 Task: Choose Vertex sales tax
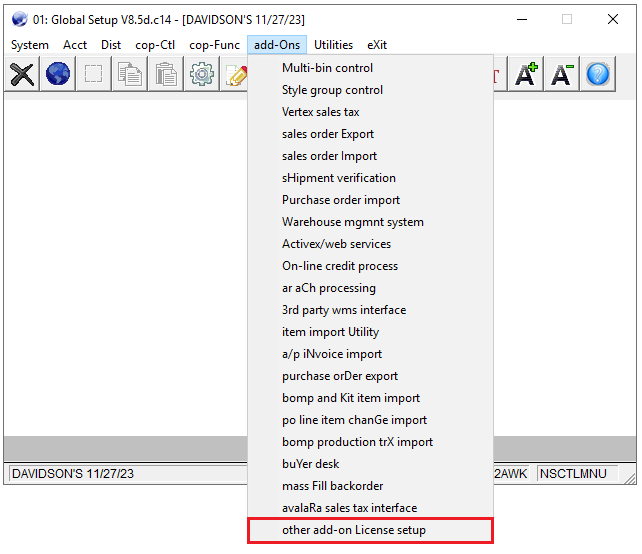click(371, 112)
